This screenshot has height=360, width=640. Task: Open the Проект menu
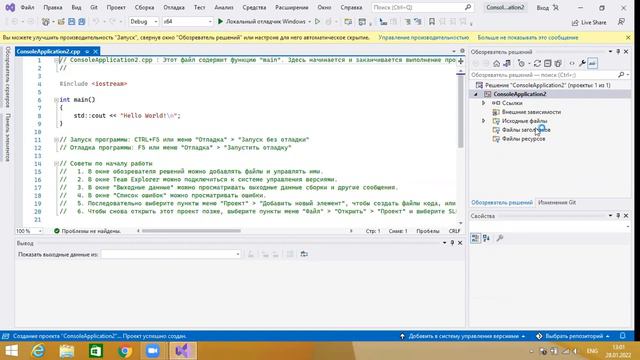[x=116, y=7]
